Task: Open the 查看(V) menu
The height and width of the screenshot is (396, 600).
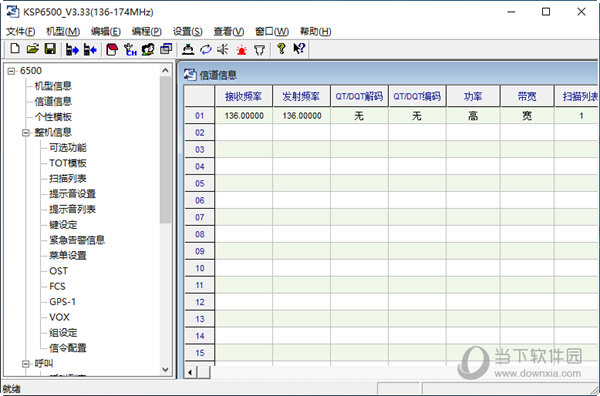Action: click(229, 31)
